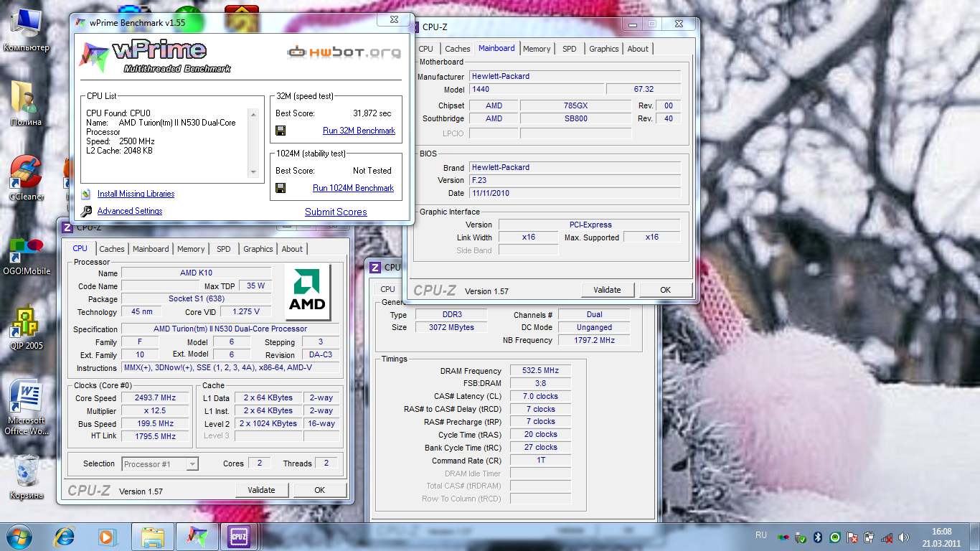Open Mainboard tab in bottom-left CPU-Z window
The height and width of the screenshot is (551, 980).
[151, 249]
